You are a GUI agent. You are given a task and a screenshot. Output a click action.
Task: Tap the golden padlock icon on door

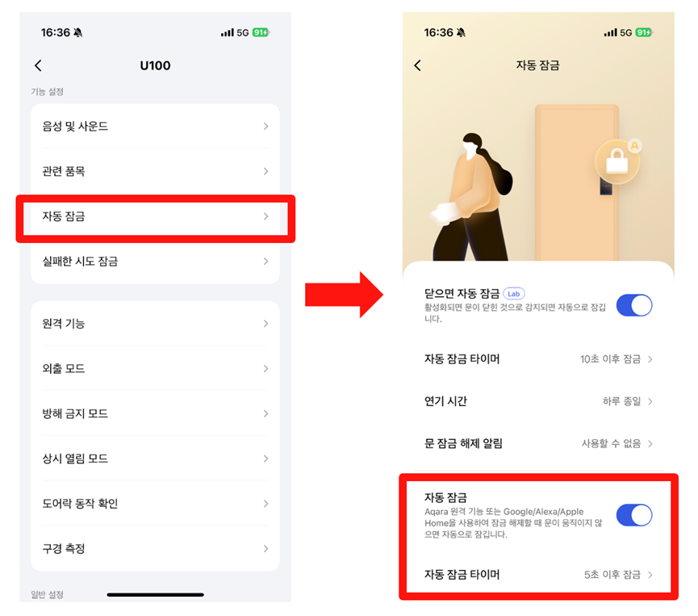tap(618, 161)
